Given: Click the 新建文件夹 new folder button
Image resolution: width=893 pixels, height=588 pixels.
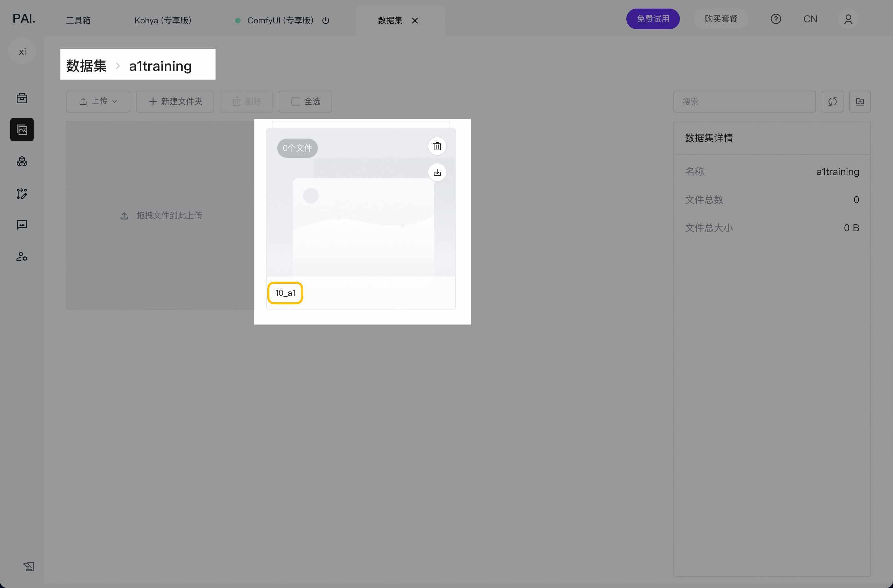Looking at the screenshot, I should click(175, 102).
